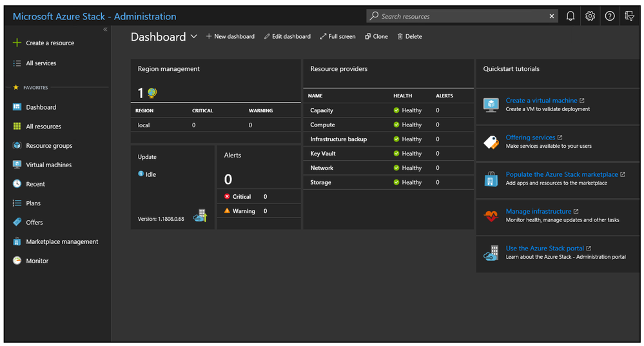Select Virtual machines in the sidebar
Image resolution: width=644 pixels, height=346 pixels.
pyautogui.click(x=49, y=165)
